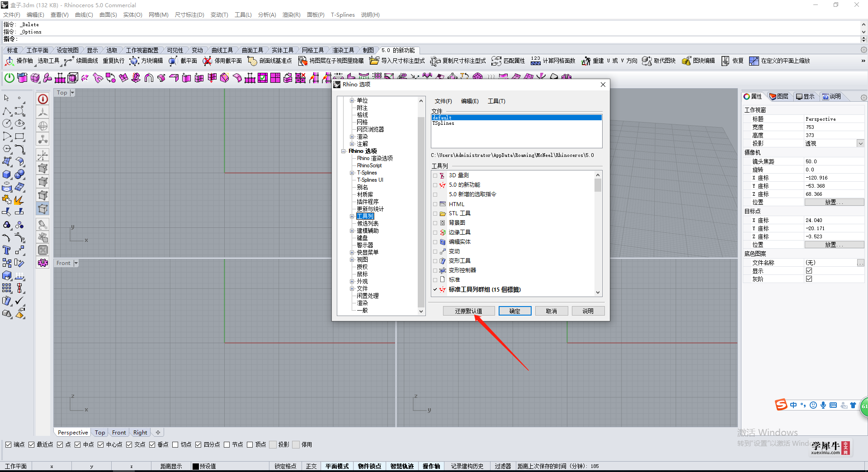
Task: Click the 匹配属性 match properties icon
Action: [496, 61]
